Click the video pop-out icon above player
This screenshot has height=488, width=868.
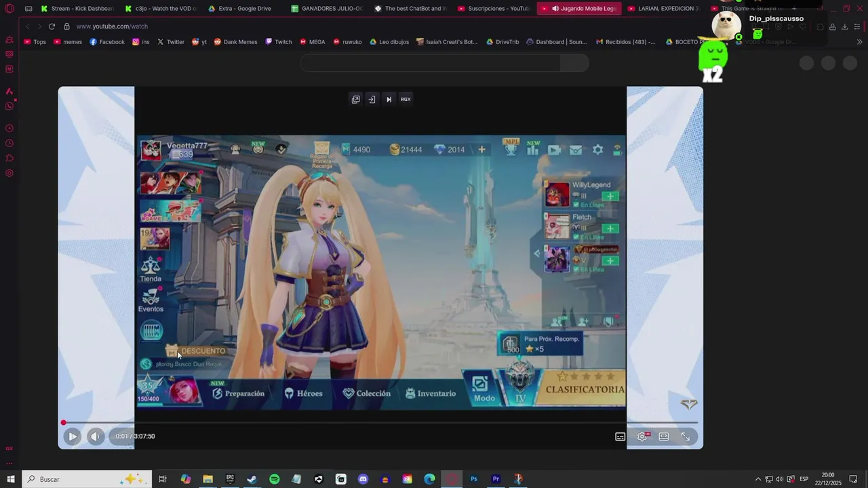355,99
